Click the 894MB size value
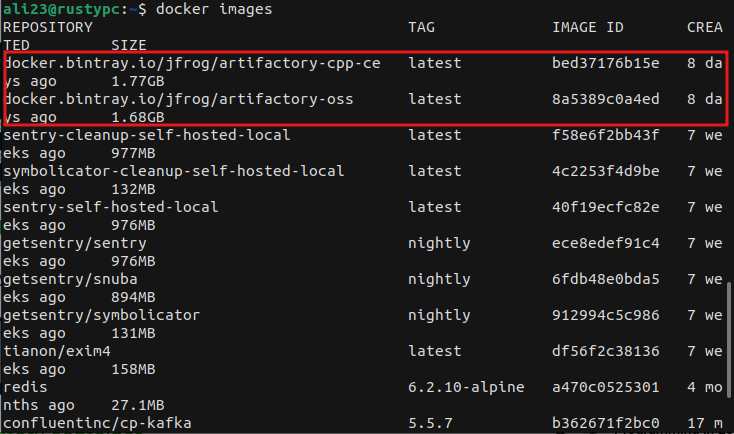The image size is (734, 434). pos(133,297)
